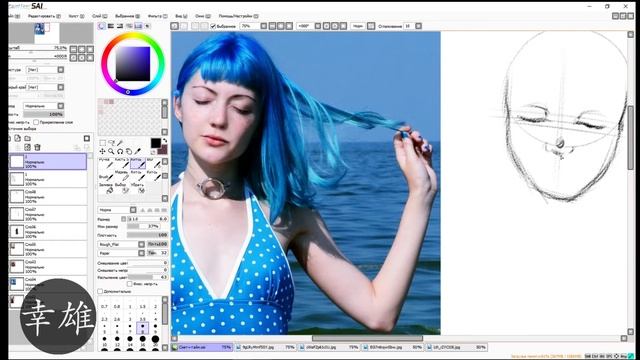The width and height of the screenshot is (640, 360).
Task: Open the Rough_Flat brush shape dropdown
Action: click(122, 244)
